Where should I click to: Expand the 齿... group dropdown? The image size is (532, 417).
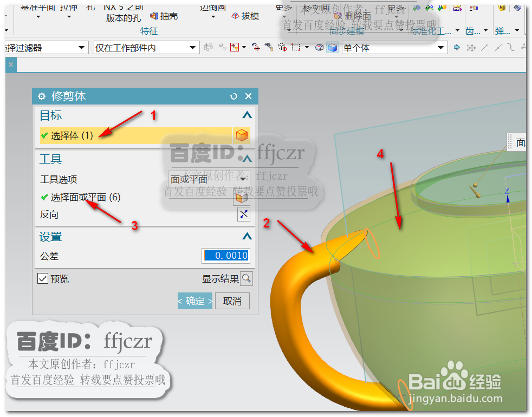(485, 30)
